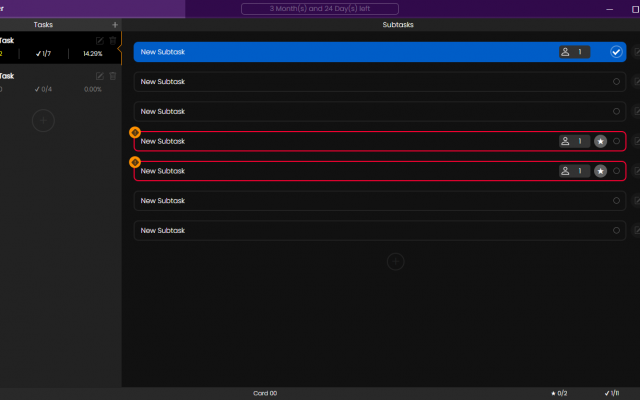Screen dimensions: 640x400
Task: Delete the first task via trash icon
Action: point(112,40)
